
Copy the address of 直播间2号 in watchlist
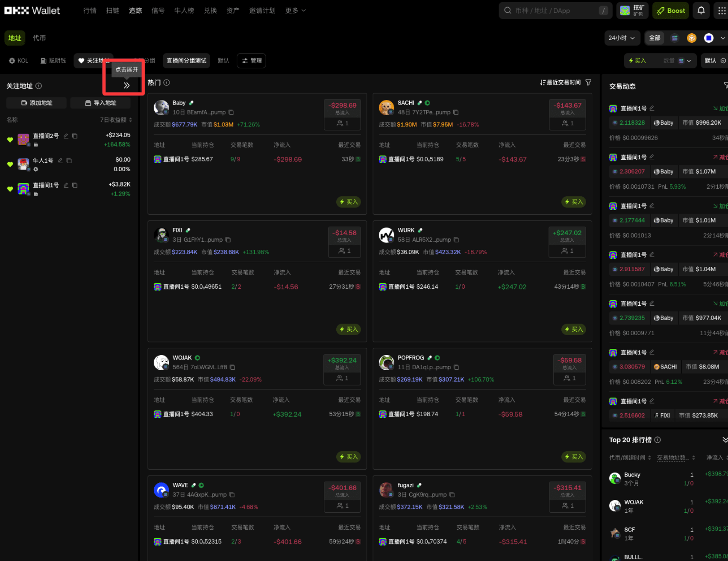(75, 136)
